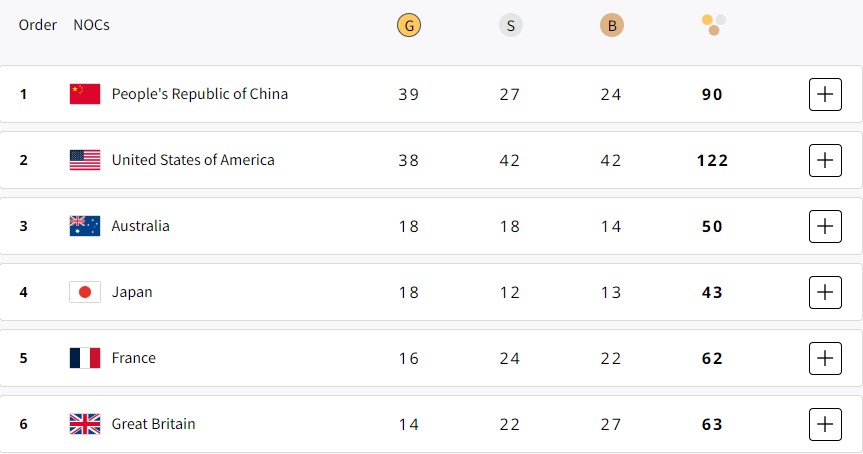Click the silver medal S column icon
The height and width of the screenshot is (454, 863).
point(510,26)
